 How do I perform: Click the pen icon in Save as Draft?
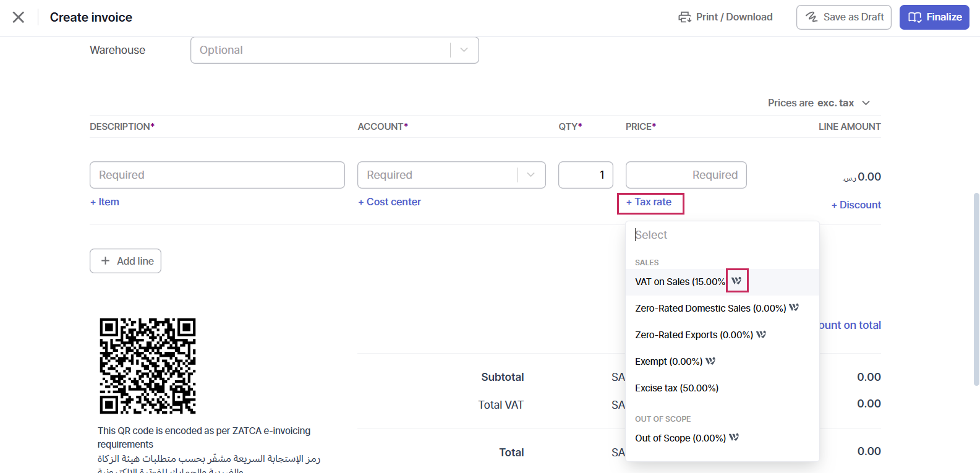(x=812, y=17)
